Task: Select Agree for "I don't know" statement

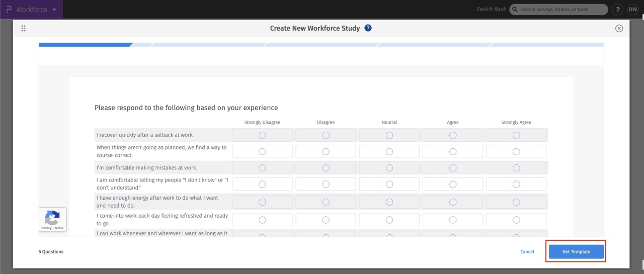Action: point(453,184)
